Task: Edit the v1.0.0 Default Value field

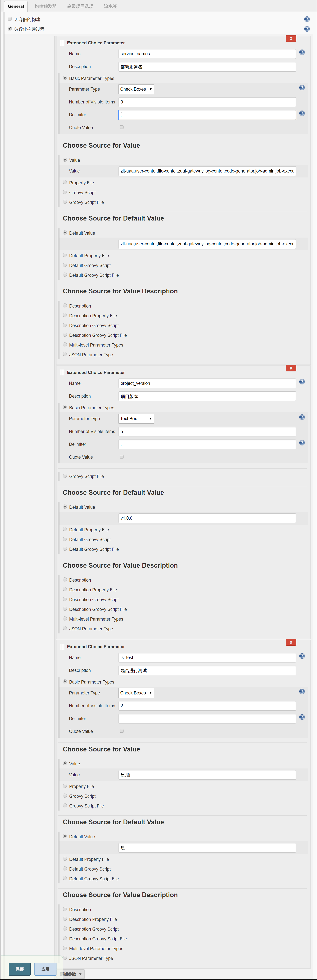Action: tap(207, 518)
